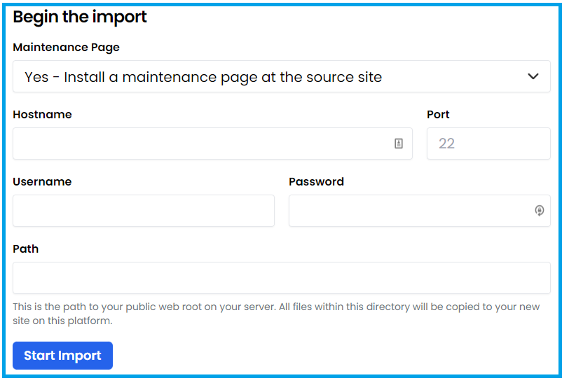
Task: Open the Maintenance Page dropdown chevron
Action: 533,76
